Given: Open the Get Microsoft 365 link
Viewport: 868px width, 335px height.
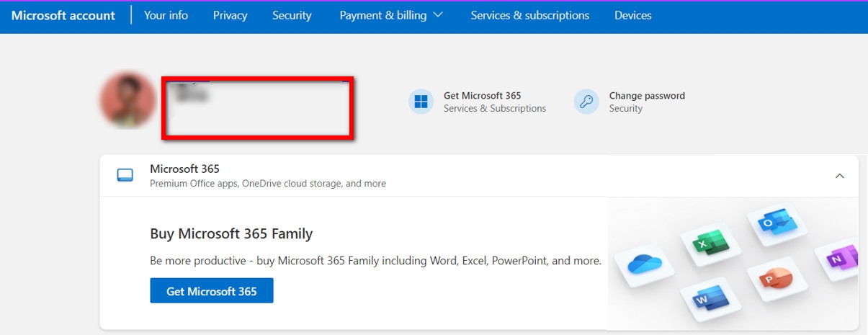Looking at the screenshot, I should tap(483, 95).
